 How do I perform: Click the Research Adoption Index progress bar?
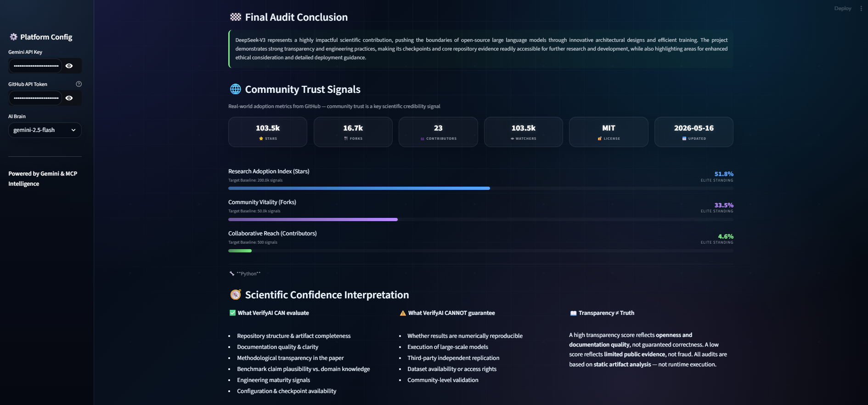(481, 188)
